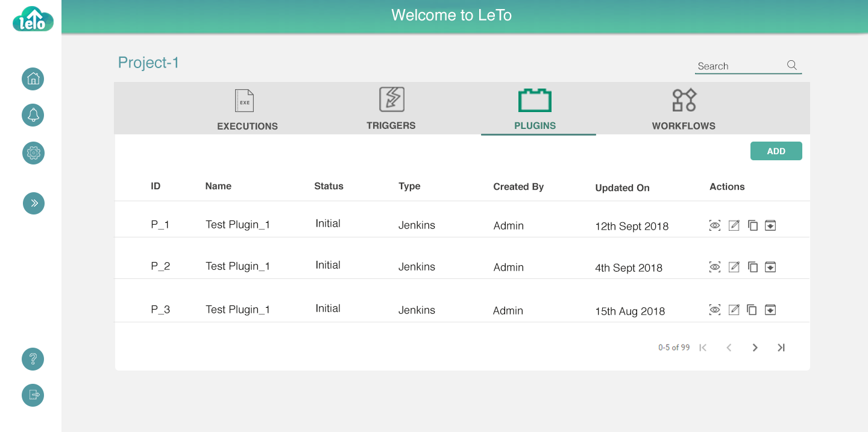This screenshot has width=868, height=432.
Task: Select the Triggers tab
Action: [391, 109]
